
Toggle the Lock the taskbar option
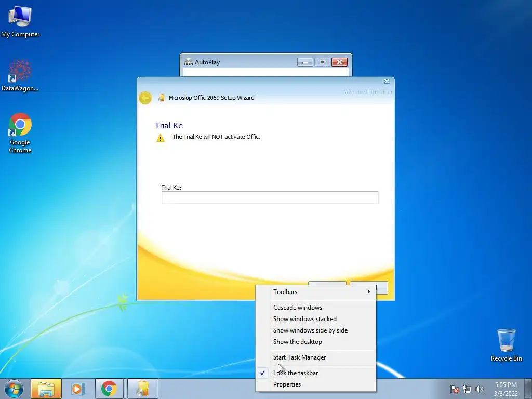pos(316,373)
